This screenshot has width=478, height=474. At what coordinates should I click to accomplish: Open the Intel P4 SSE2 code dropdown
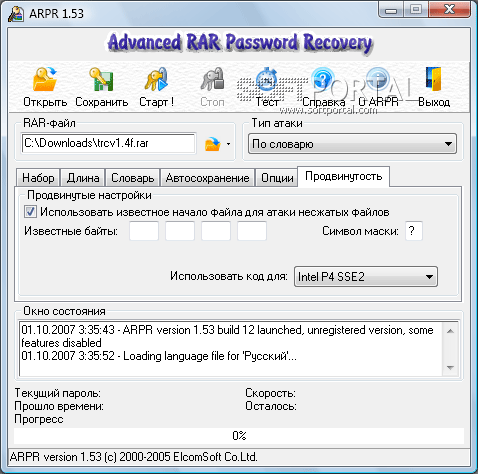click(366, 276)
